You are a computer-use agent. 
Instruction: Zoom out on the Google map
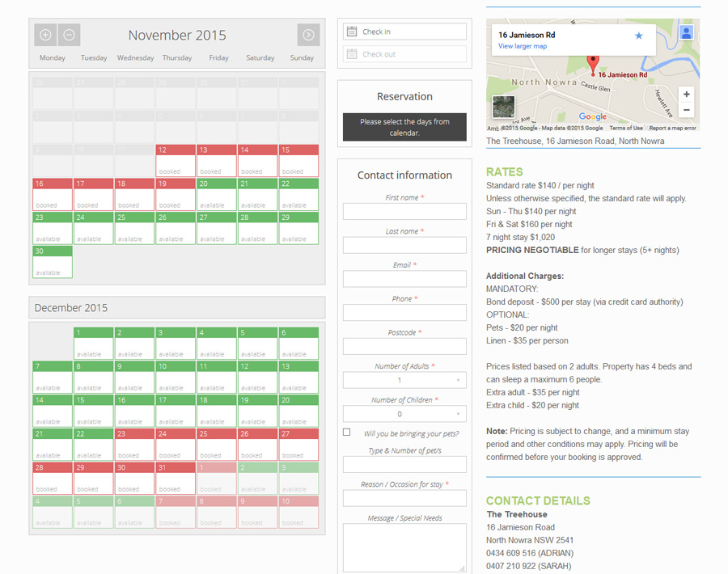[x=686, y=110]
